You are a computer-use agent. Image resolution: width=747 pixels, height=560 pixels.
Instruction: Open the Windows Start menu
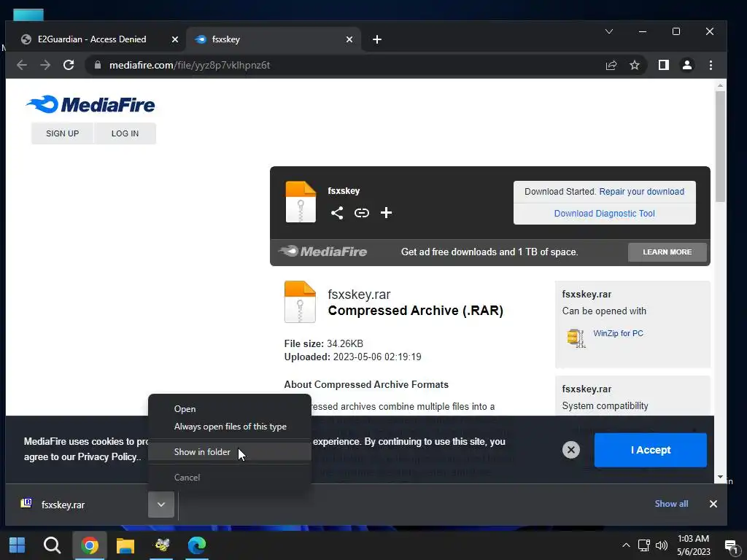pos(18,545)
